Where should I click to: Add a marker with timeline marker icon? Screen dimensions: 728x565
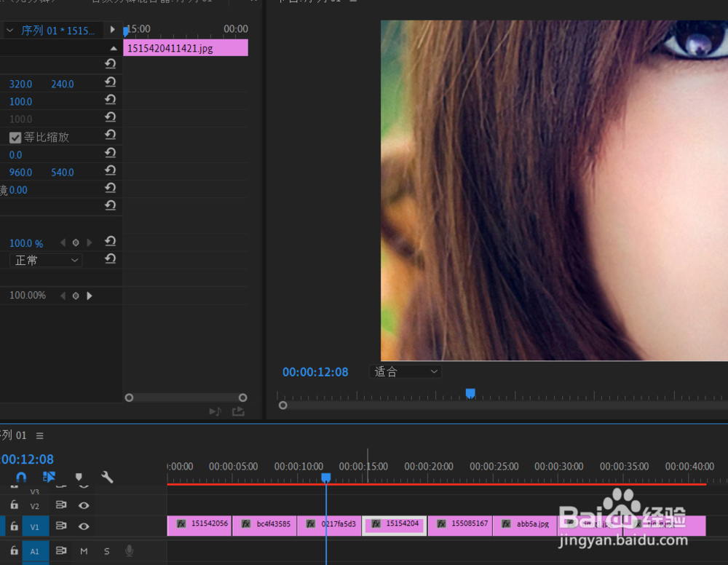point(79,477)
